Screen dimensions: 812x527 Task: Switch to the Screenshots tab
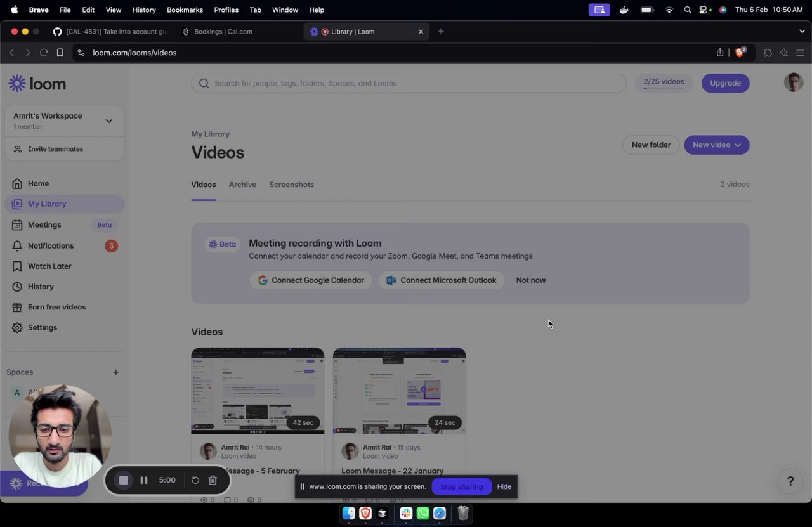[x=291, y=185]
